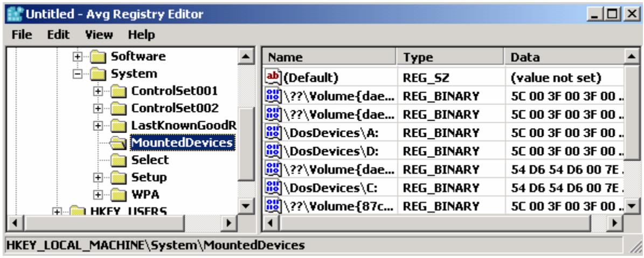Viewport: 644px width, 258px height.
Task: Click values pane scroll right arrow
Action: [x=614, y=223]
